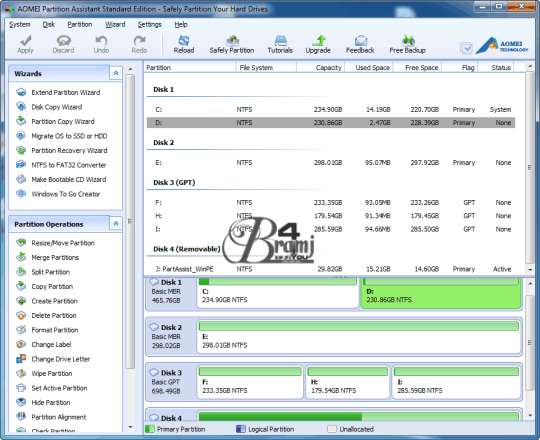Click the partition list scrollbar down arrow
Viewport: 540px width, 440px height.
(x=530, y=270)
